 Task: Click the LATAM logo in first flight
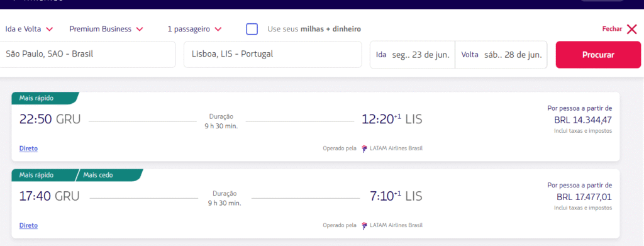point(364,148)
